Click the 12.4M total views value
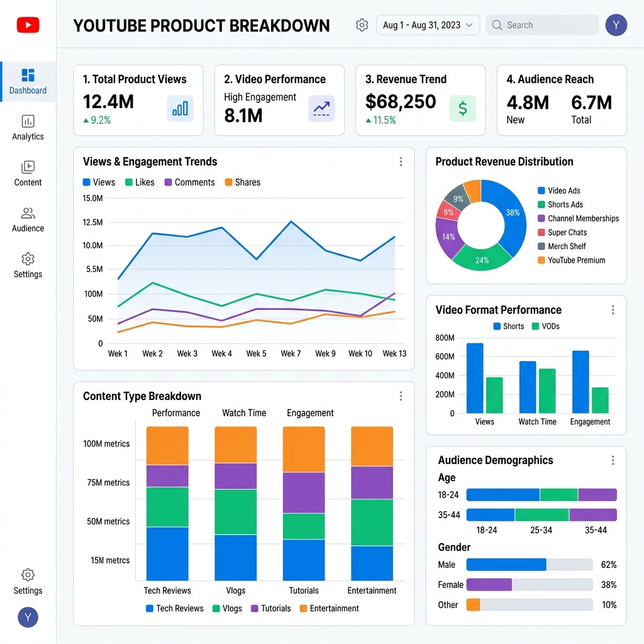Image resolution: width=644 pixels, height=644 pixels. point(108,102)
